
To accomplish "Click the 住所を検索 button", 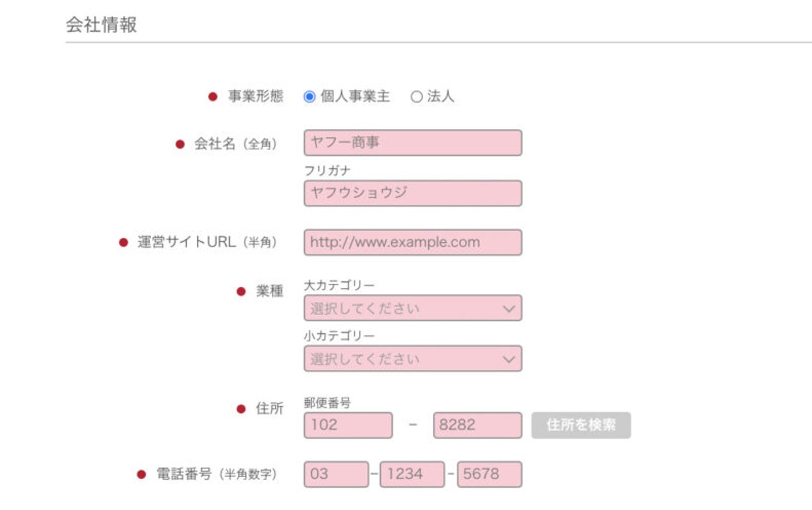I will (581, 425).
